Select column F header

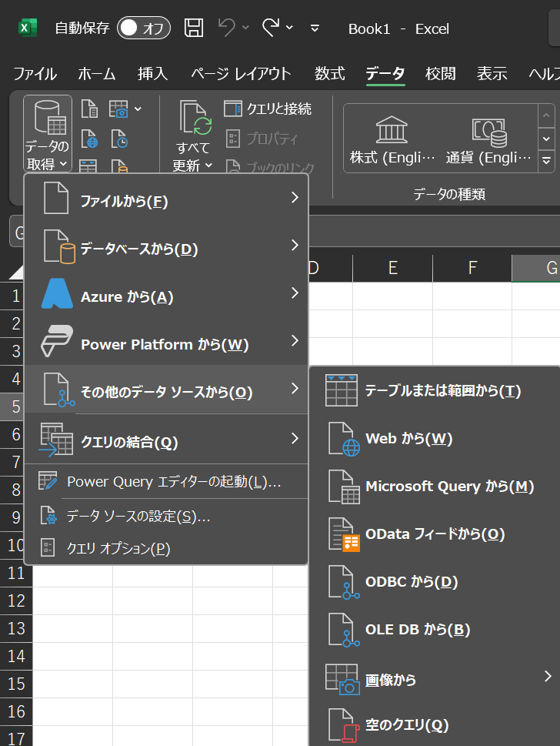[x=472, y=268]
